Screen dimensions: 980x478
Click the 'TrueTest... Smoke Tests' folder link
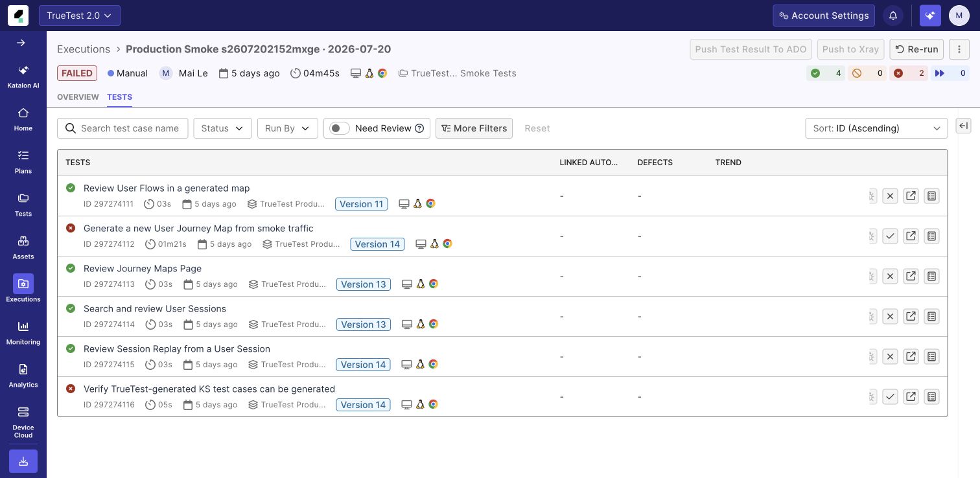[458, 73]
